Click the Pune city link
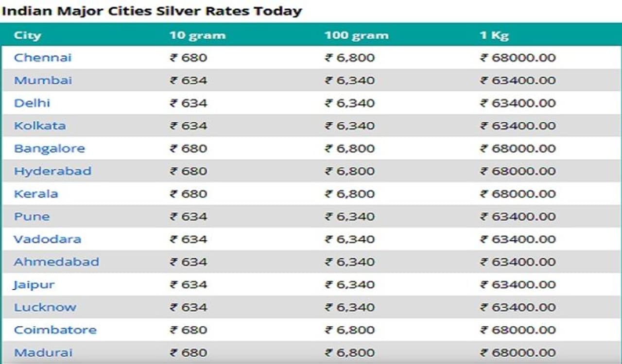Image resolution: width=622 pixels, height=364 pixels. point(32,216)
